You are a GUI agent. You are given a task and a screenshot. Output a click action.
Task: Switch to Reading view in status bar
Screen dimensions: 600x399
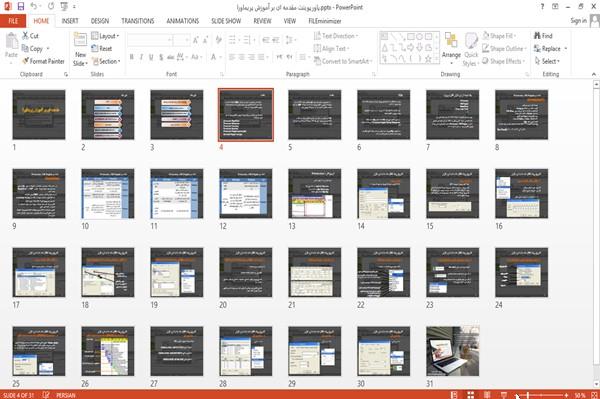pos(487,395)
